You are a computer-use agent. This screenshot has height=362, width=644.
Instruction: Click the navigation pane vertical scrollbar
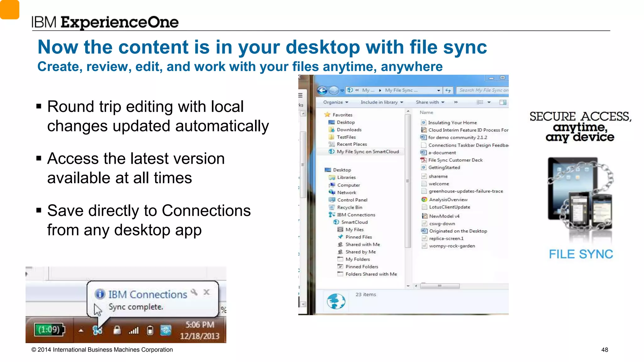(x=408, y=181)
